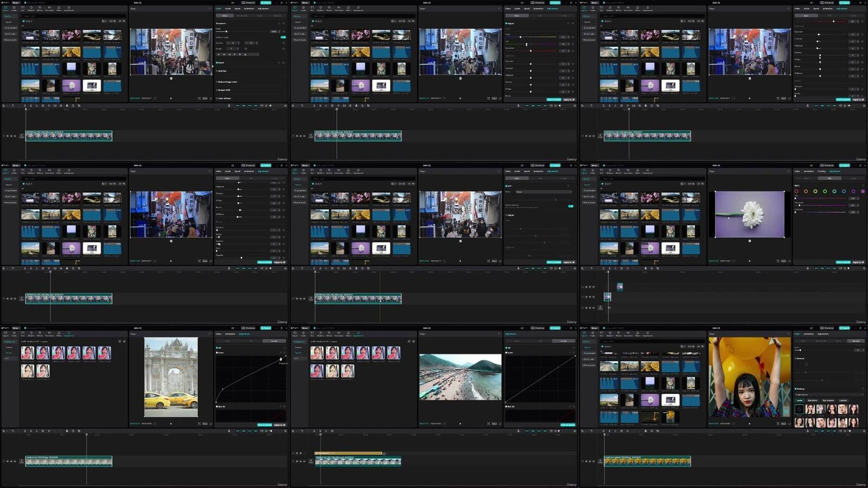Image resolution: width=868 pixels, height=488 pixels.
Task: Click the Reverse icon in top-left window's timeline toolbar
Action: coord(61,105)
